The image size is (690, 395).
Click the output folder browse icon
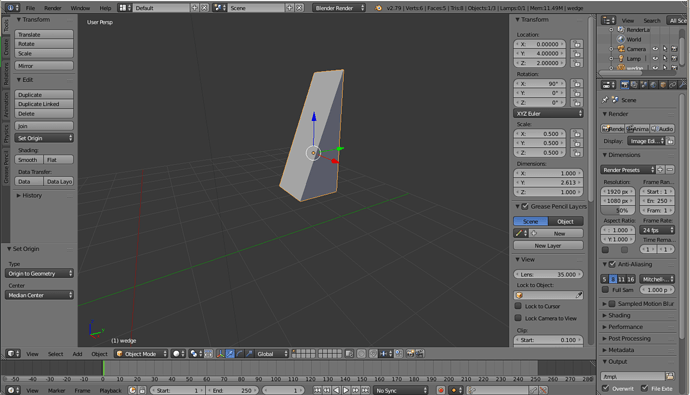670,376
